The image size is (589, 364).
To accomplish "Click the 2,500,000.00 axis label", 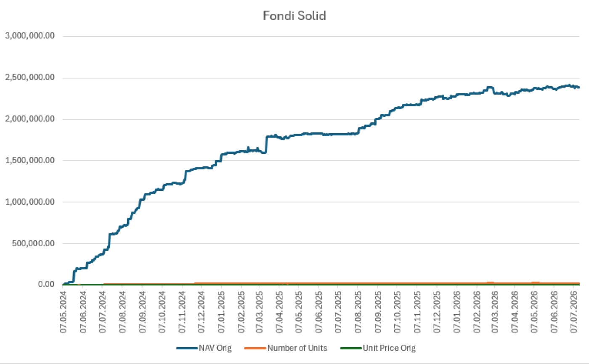I will pyautogui.click(x=30, y=78).
